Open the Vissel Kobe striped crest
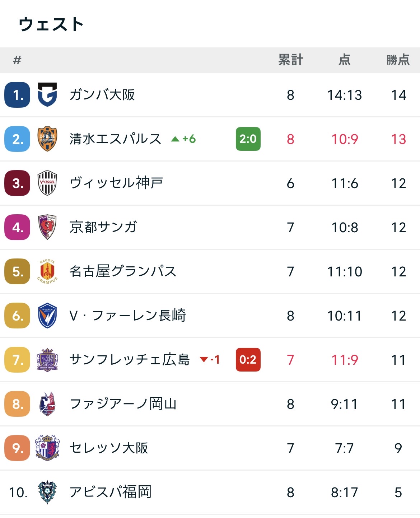 pos(47,183)
